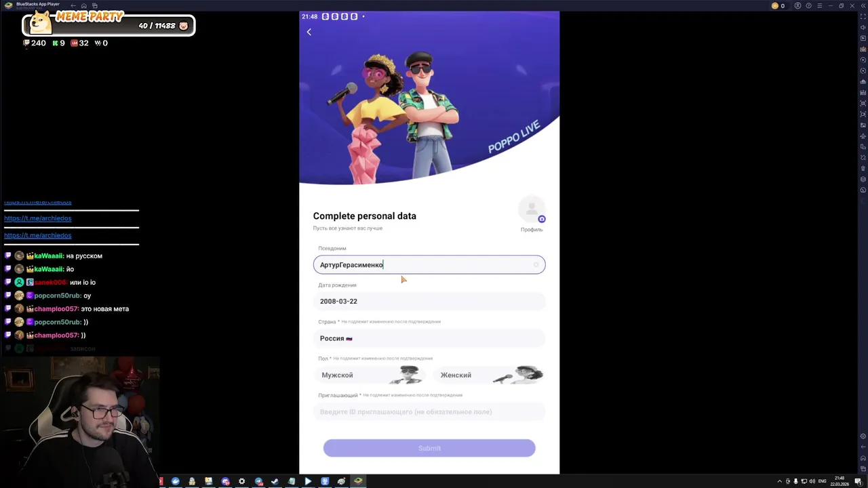868x488 pixels.
Task: Go back using the arrow in Poppo Live
Action: point(309,32)
